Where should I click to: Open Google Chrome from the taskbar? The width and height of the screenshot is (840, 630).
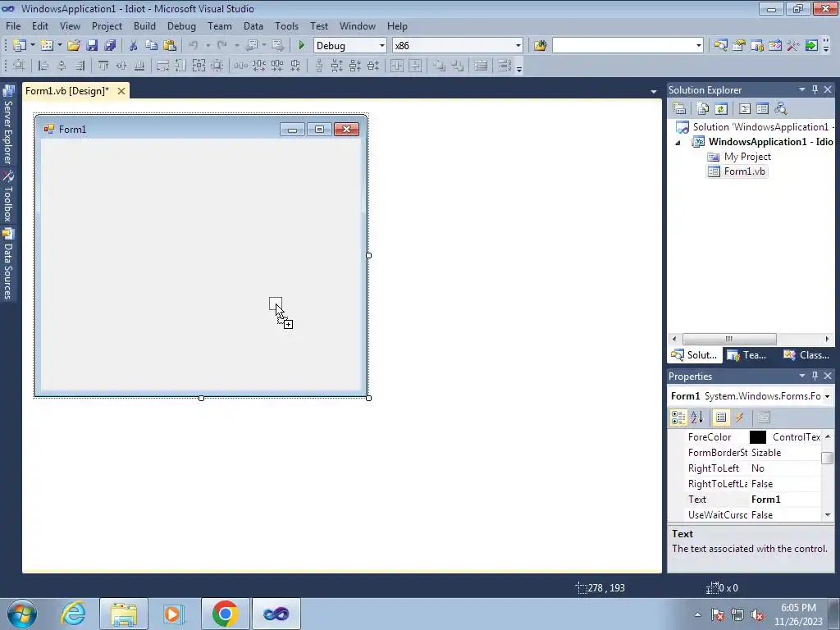[226, 614]
